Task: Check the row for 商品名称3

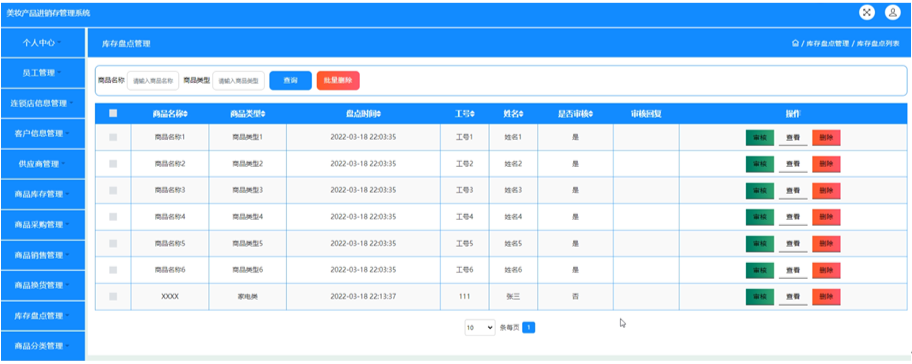Action: [x=113, y=190]
